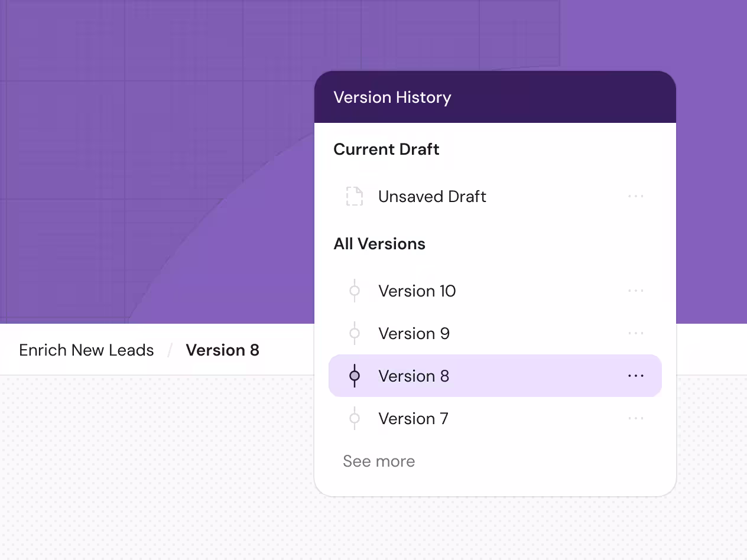Select Version 8 in All Versions list

[495, 376]
